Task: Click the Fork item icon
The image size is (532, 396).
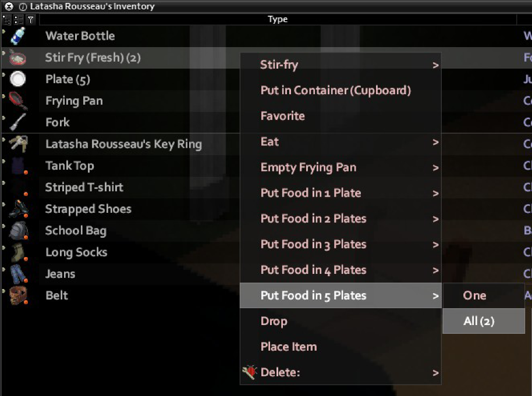Action: (x=17, y=122)
